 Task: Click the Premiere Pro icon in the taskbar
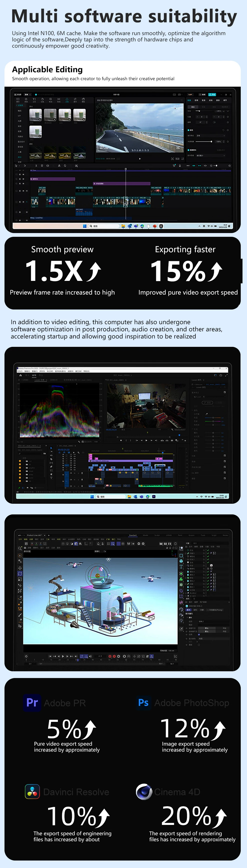pos(154,496)
